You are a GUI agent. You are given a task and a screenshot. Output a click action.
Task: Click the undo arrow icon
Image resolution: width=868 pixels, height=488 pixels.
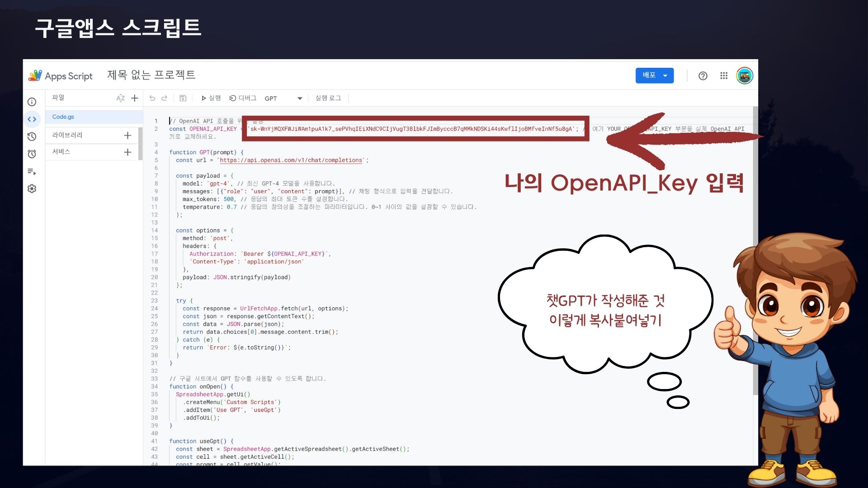[x=152, y=98]
